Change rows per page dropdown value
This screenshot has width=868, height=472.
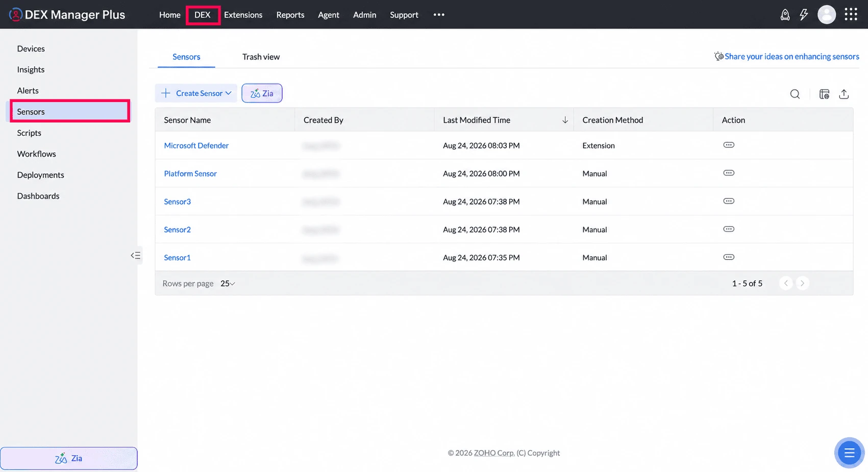click(228, 284)
